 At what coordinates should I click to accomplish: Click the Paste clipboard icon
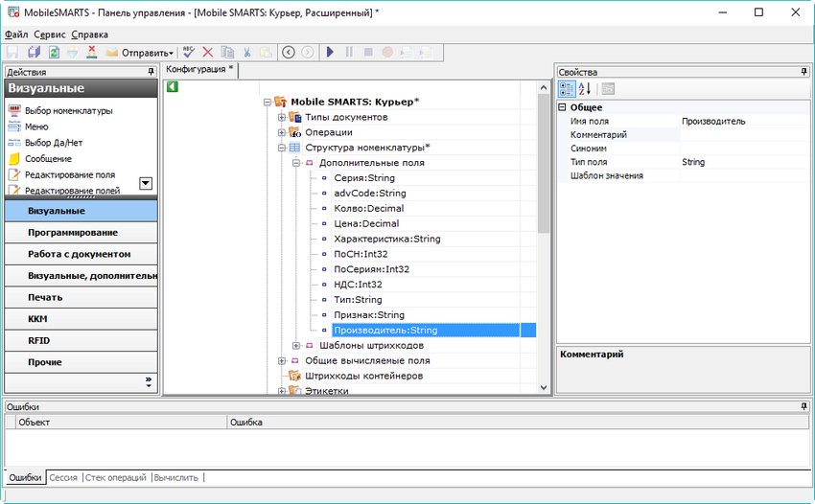pos(267,52)
